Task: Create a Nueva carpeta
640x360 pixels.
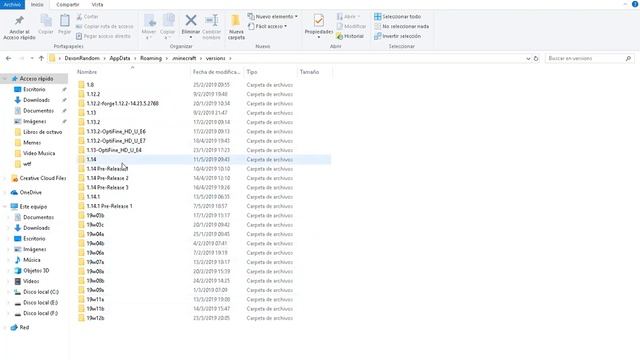Action: pos(236,27)
